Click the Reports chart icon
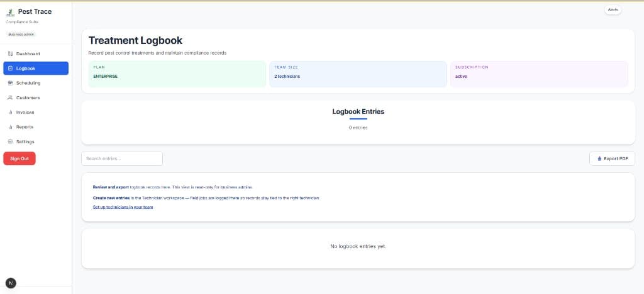Image resolution: width=644 pixels, height=294 pixels. (x=11, y=127)
